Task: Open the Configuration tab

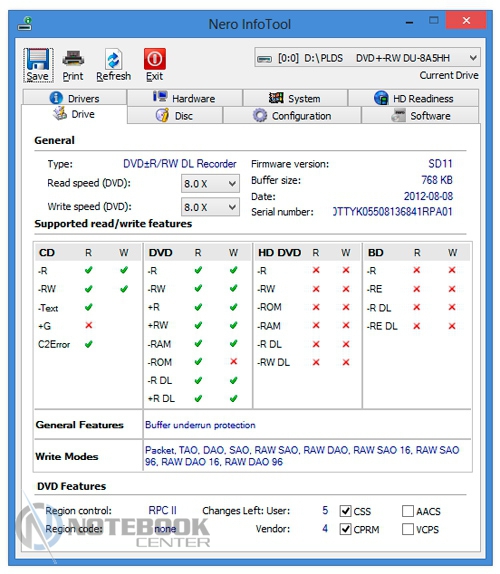Action: (x=292, y=116)
